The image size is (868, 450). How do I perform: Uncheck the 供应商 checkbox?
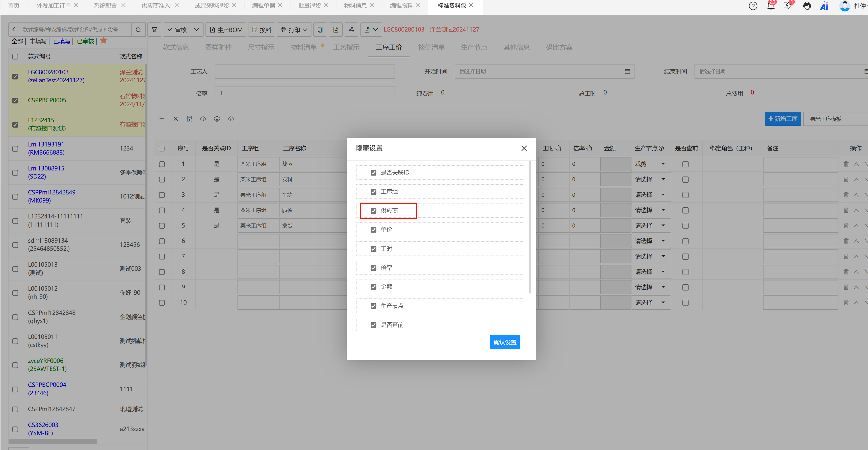373,211
